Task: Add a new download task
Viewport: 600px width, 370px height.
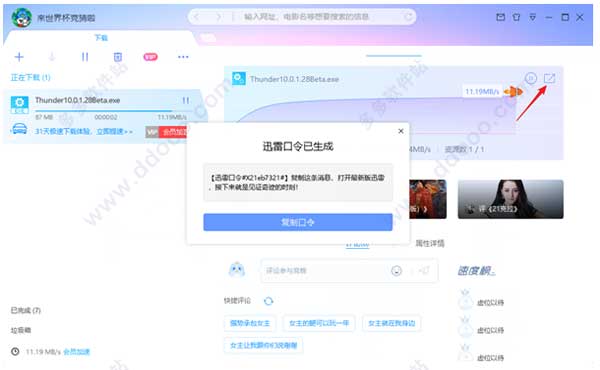Action: click(19, 57)
